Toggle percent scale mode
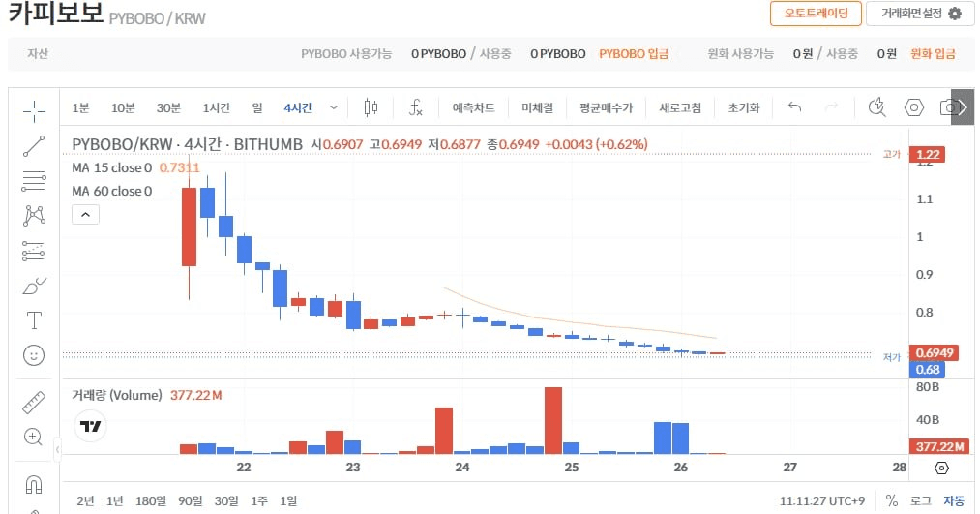Image resolution: width=980 pixels, height=514 pixels. point(892,500)
